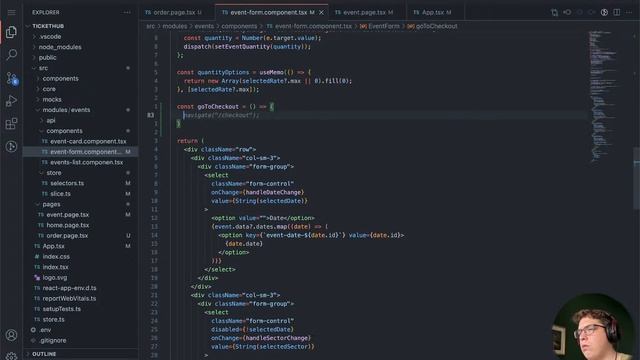Collapse the TICKETHUB root folder

pyautogui.click(x=48, y=26)
